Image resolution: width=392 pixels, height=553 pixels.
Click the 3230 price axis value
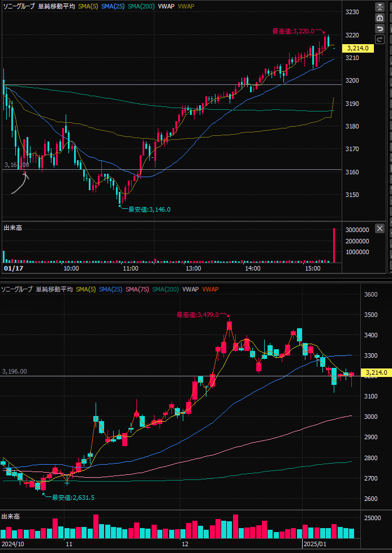[352, 12]
